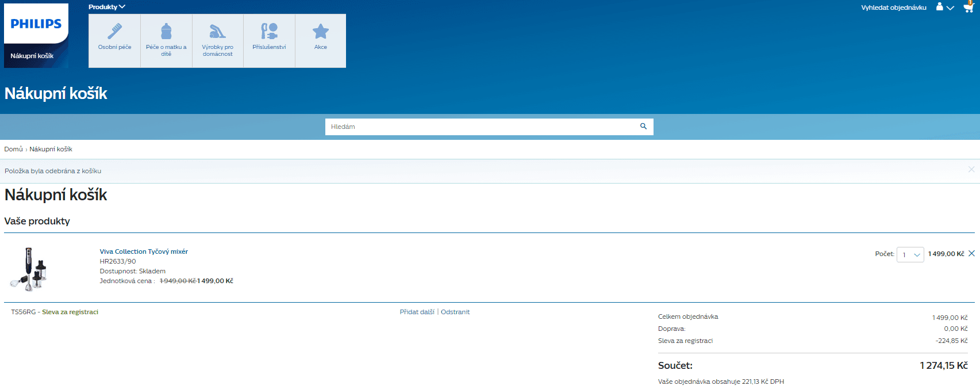Click the Philips logo
This screenshot has width=980, height=389.
point(36,24)
